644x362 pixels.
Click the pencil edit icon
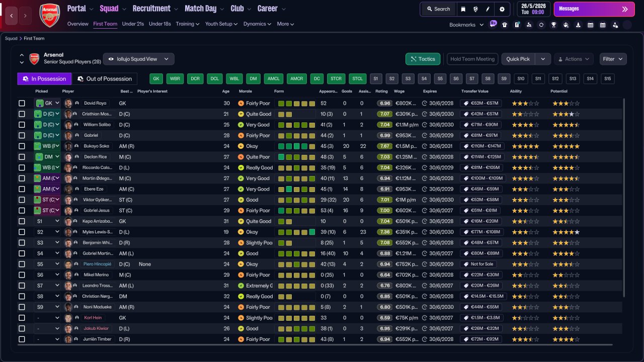tap(488, 9)
